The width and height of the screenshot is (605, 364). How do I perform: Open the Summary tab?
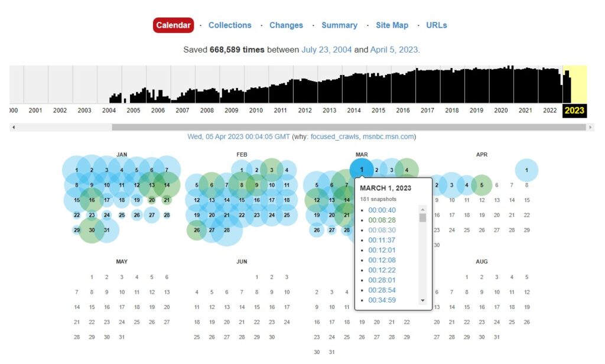[x=339, y=25]
